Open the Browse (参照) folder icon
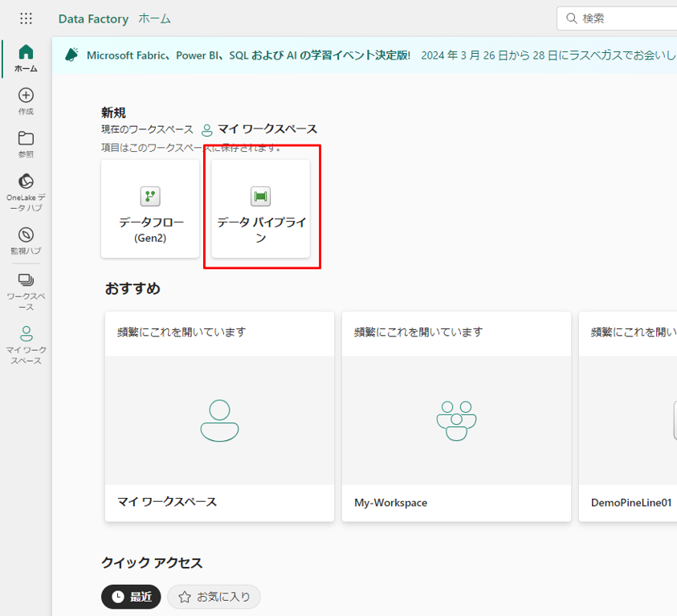 click(x=26, y=144)
